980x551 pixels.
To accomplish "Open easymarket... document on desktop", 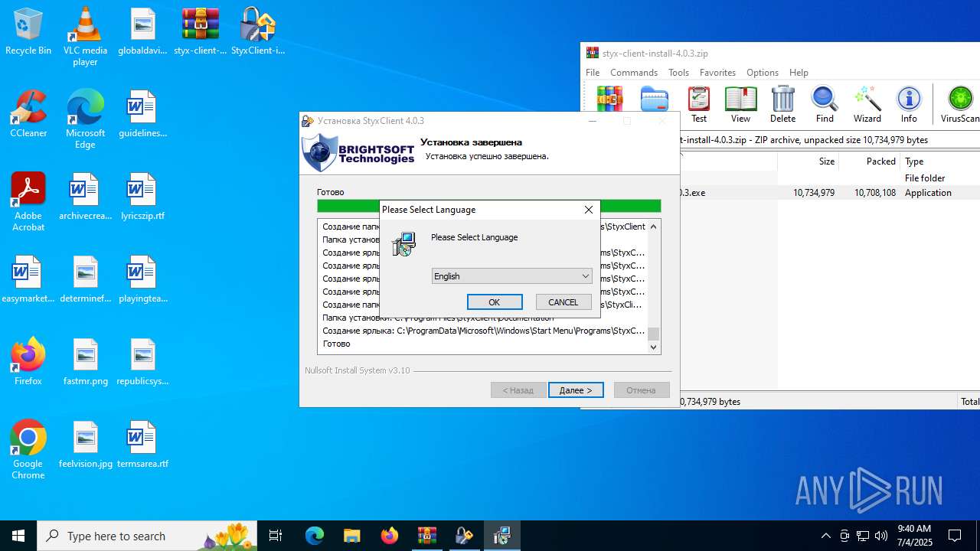I will 28,280.
